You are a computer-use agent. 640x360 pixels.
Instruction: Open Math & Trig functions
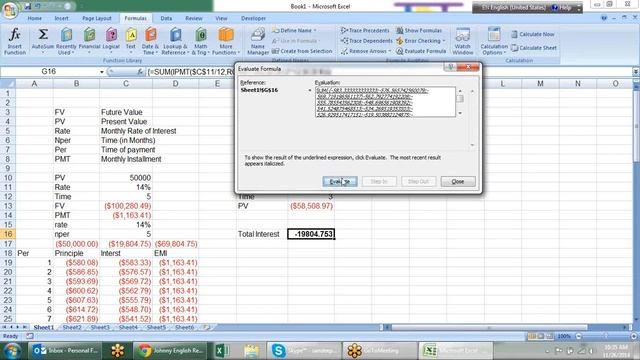[200, 41]
